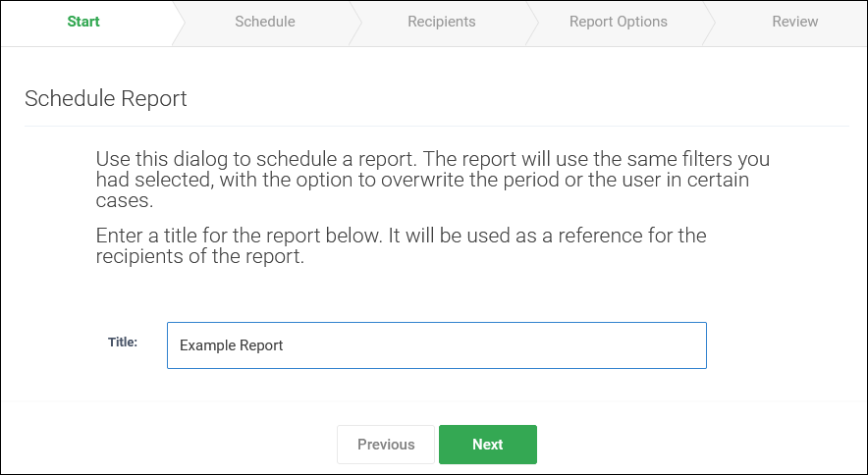The image size is (868, 475).
Task: Open the Recipients step tab
Action: pyautogui.click(x=441, y=22)
